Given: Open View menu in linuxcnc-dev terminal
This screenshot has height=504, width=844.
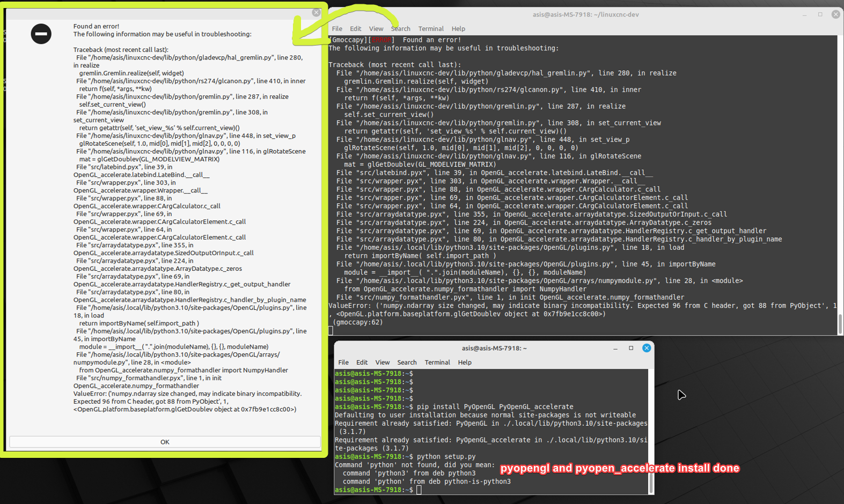Looking at the screenshot, I should tap(376, 29).
